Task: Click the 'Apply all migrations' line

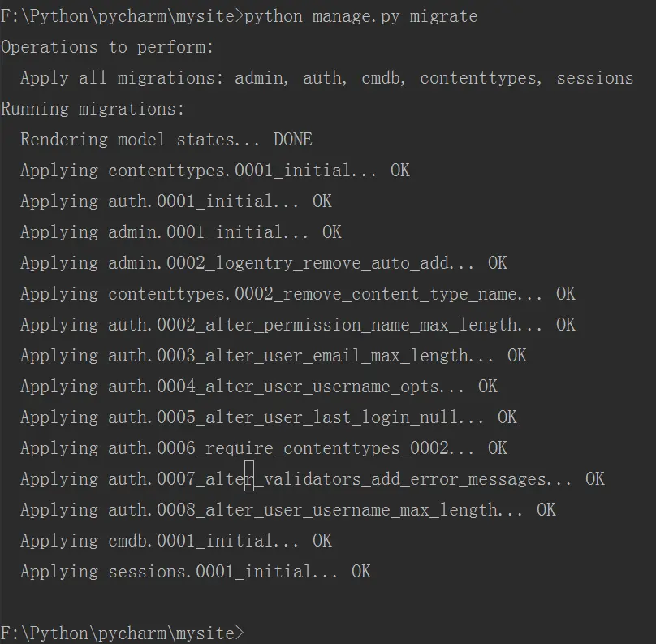Action: (x=326, y=78)
